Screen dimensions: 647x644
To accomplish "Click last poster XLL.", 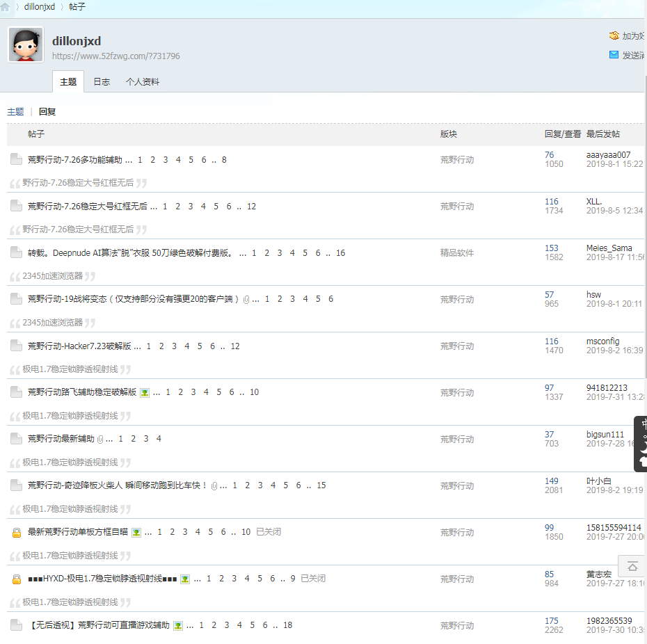I will point(593,201).
